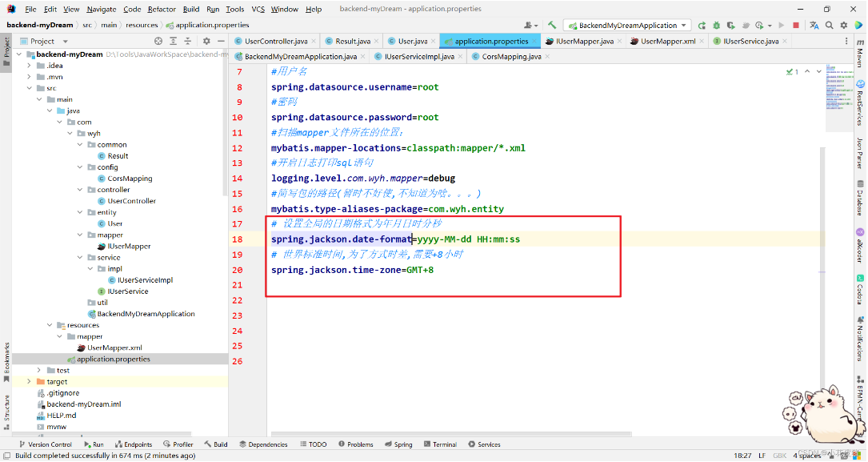Screen dimensions: 868x462
Task: Collapse the controller package
Action: point(80,190)
